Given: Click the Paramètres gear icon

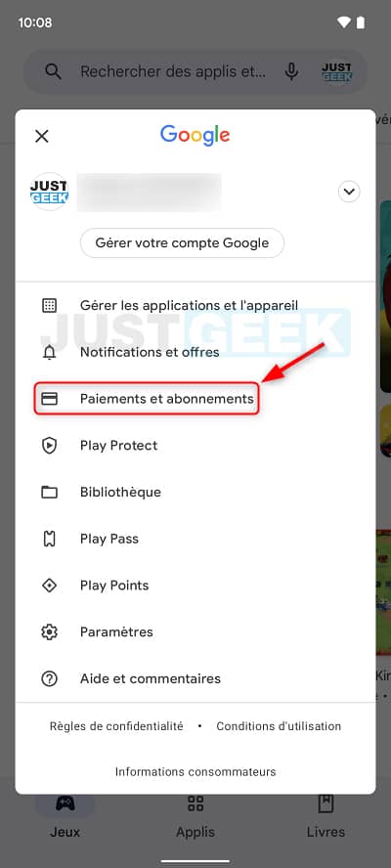Looking at the screenshot, I should coord(49,631).
